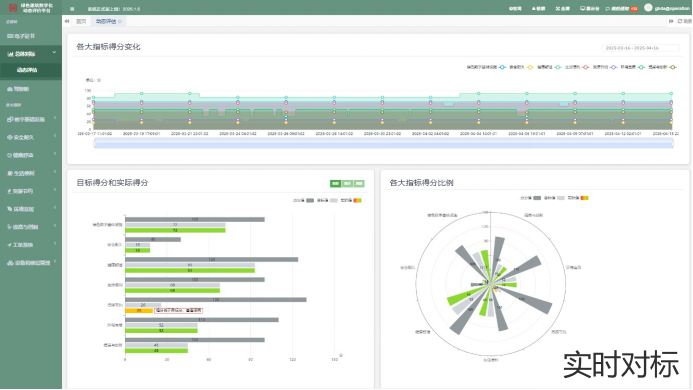Click the data zoom slider under line chart
Image resolution: width=693 pixels, height=390 pixels.
(x=384, y=143)
